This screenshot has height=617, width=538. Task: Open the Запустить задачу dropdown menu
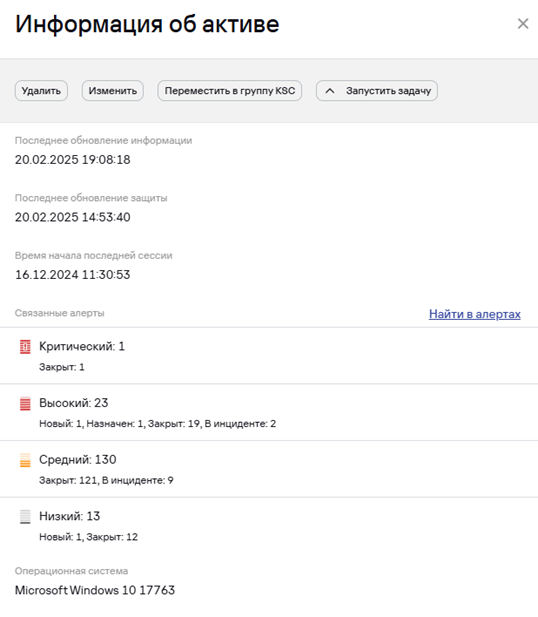click(x=377, y=91)
